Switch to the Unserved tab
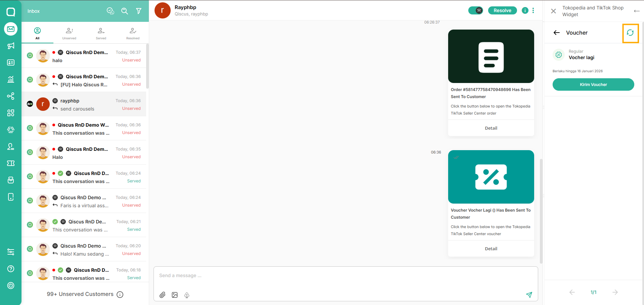This screenshot has width=644, height=305. tap(69, 33)
